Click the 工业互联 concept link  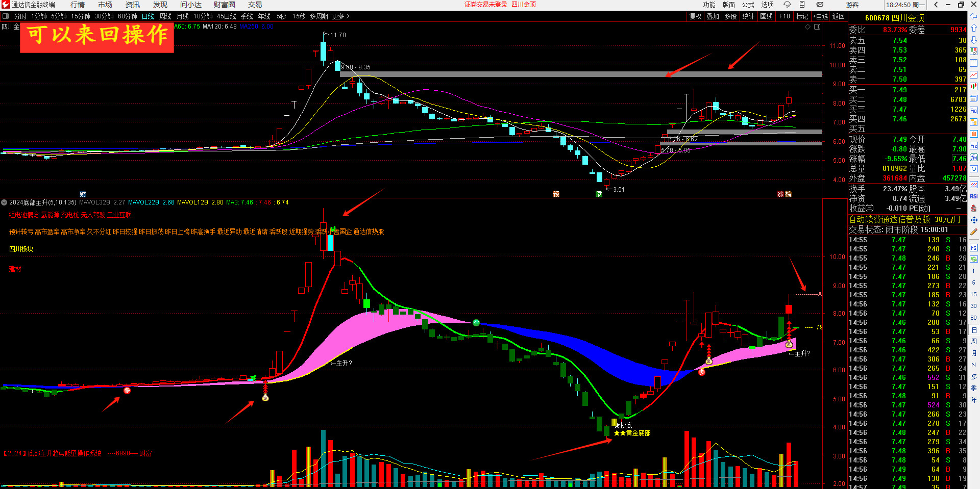pos(119,215)
